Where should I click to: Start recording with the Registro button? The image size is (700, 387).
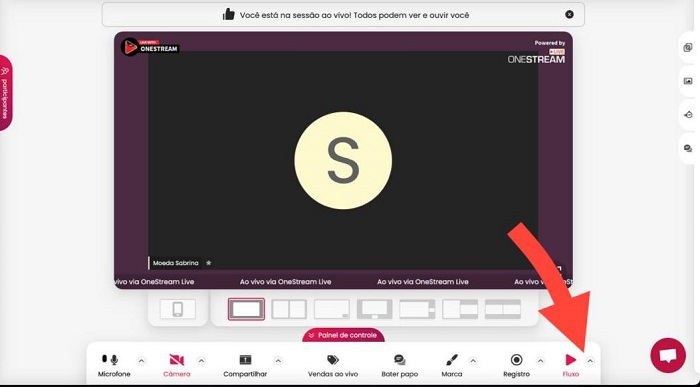pyautogui.click(x=517, y=360)
